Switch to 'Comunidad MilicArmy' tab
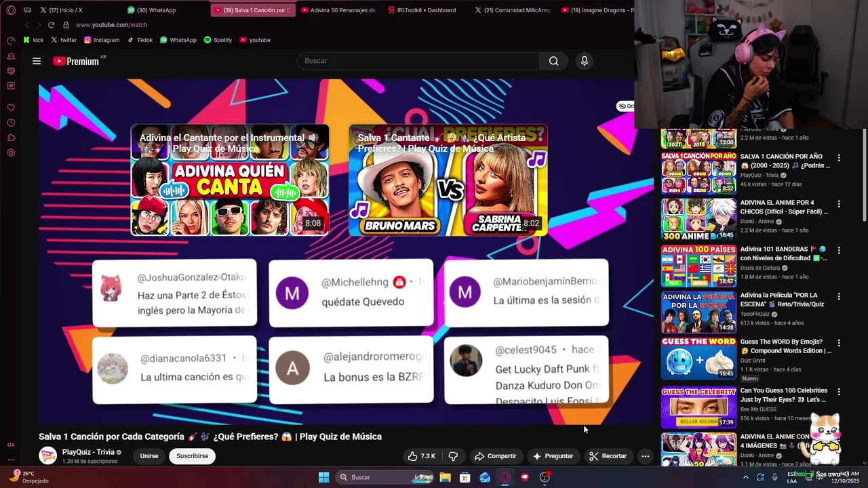The height and width of the screenshot is (488, 868). [514, 10]
